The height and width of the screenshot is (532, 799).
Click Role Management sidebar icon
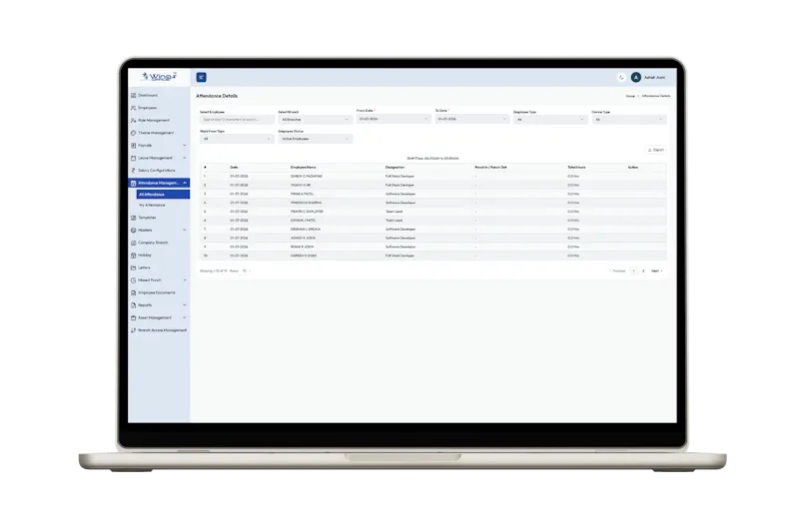[134, 120]
